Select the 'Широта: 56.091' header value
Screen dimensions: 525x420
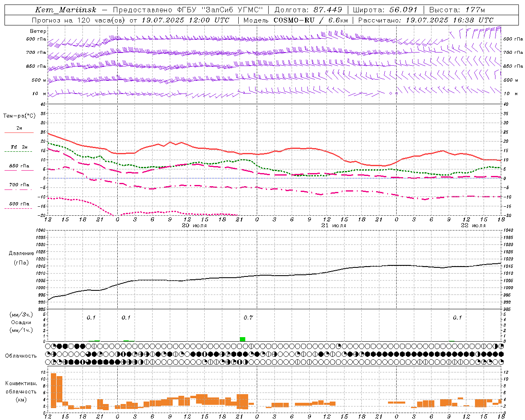(x=385, y=10)
